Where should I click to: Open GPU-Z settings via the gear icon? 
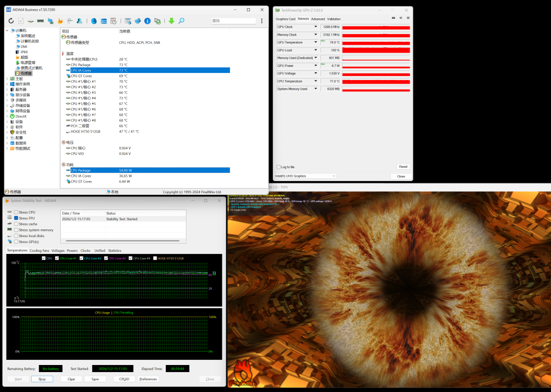(401, 18)
